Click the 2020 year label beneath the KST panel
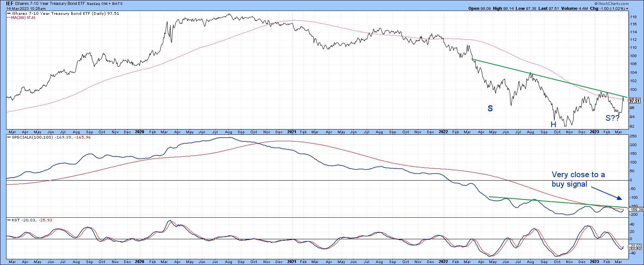Viewport: 644px width, 265px height. tap(139, 262)
